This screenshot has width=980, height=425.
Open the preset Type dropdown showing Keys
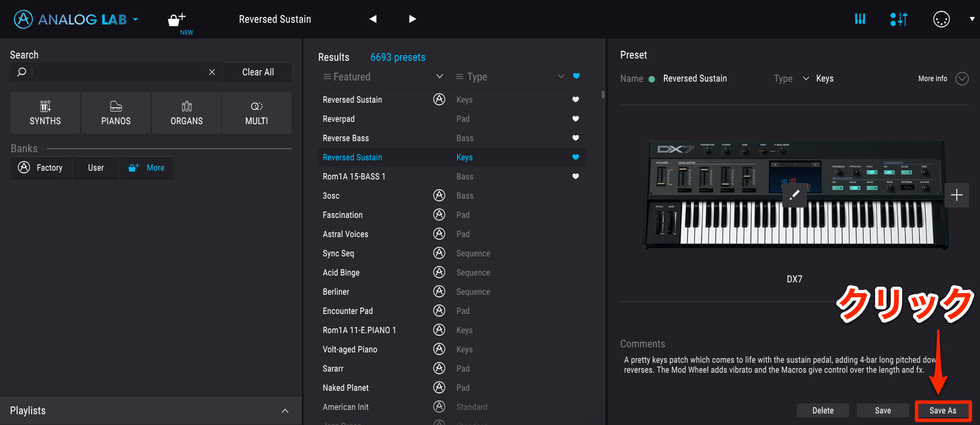coord(818,78)
